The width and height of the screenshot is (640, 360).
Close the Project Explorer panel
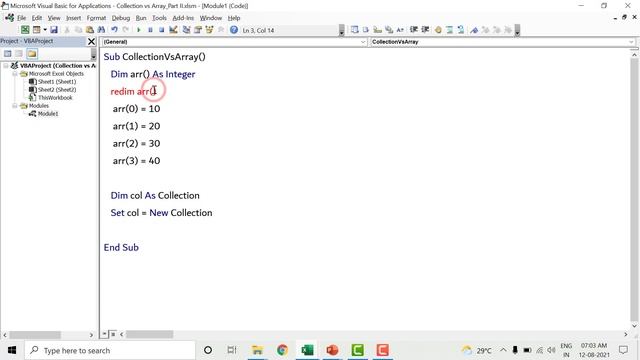point(91,41)
